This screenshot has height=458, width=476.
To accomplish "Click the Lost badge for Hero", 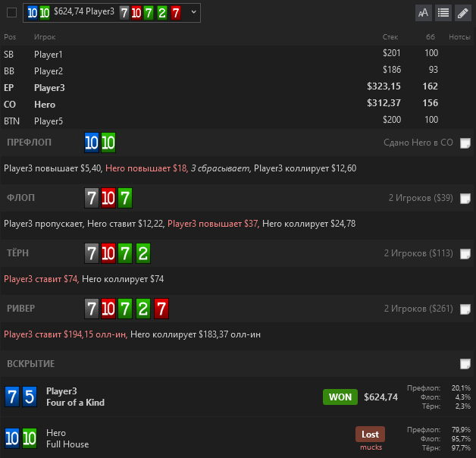I will point(370,434).
